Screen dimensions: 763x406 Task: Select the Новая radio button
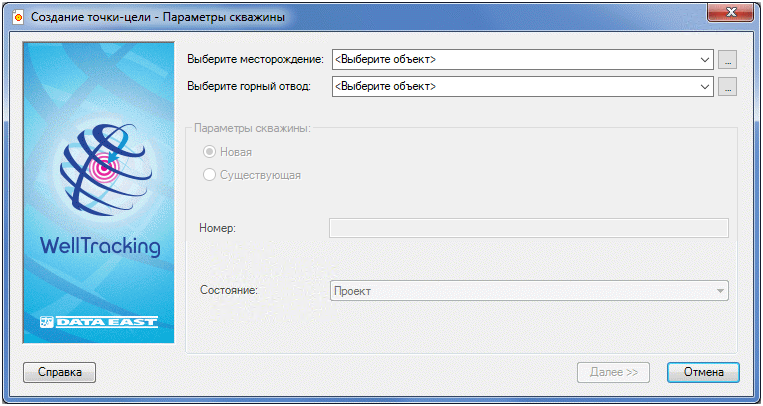coord(209,152)
